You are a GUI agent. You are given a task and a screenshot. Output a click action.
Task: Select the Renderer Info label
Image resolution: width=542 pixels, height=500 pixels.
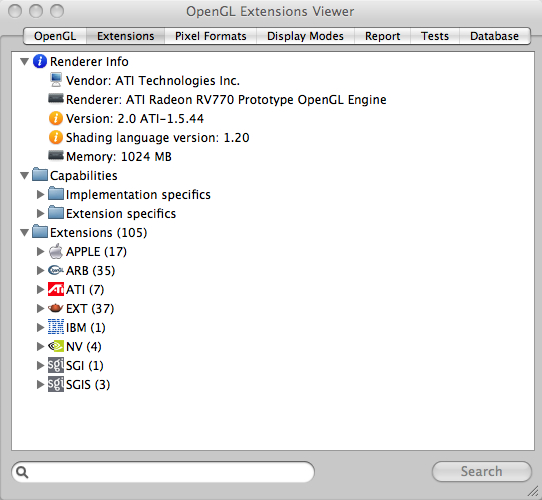coord(89,62)
